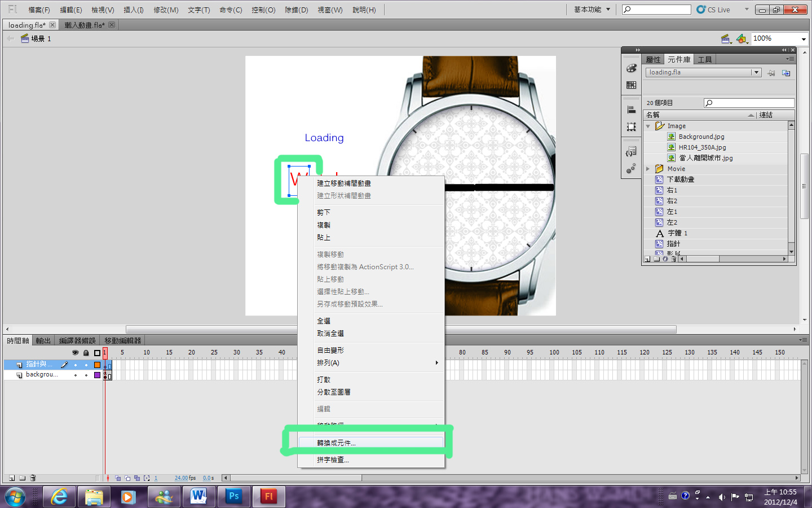
Task: Delete the selected timeline layer
Action: 32,478
